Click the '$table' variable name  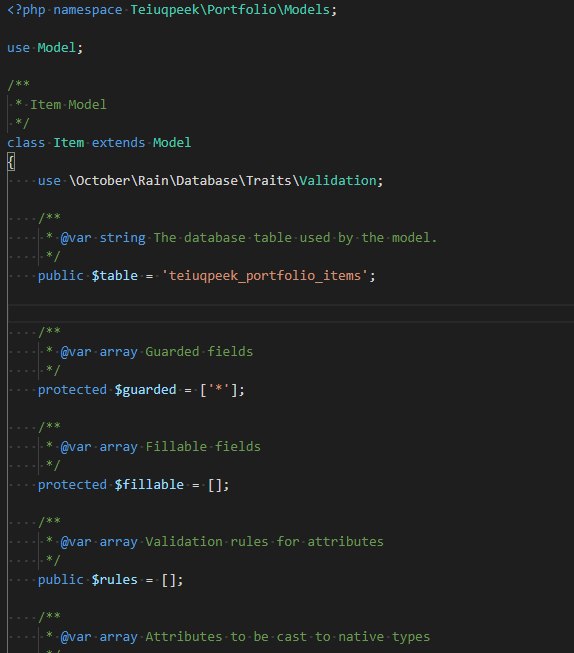click(115, 276)
